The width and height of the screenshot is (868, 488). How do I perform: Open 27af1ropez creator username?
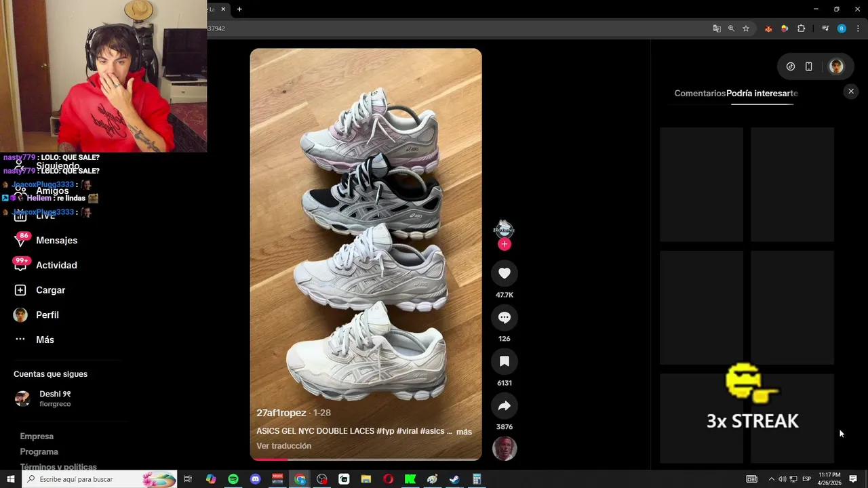(x=281, y=413)
